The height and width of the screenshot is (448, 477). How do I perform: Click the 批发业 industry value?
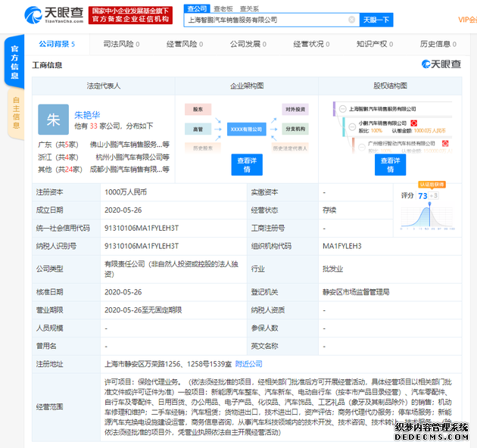(x=333, y=269)
